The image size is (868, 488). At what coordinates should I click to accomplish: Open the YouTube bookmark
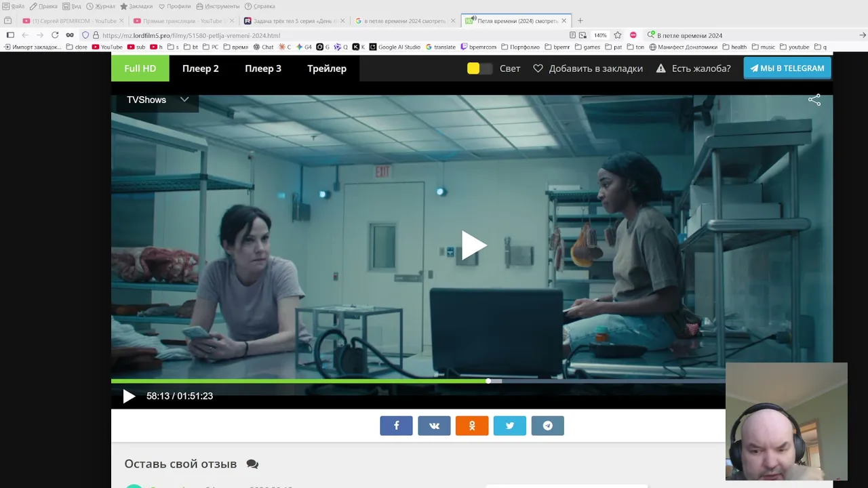click(x=107, y=47)
